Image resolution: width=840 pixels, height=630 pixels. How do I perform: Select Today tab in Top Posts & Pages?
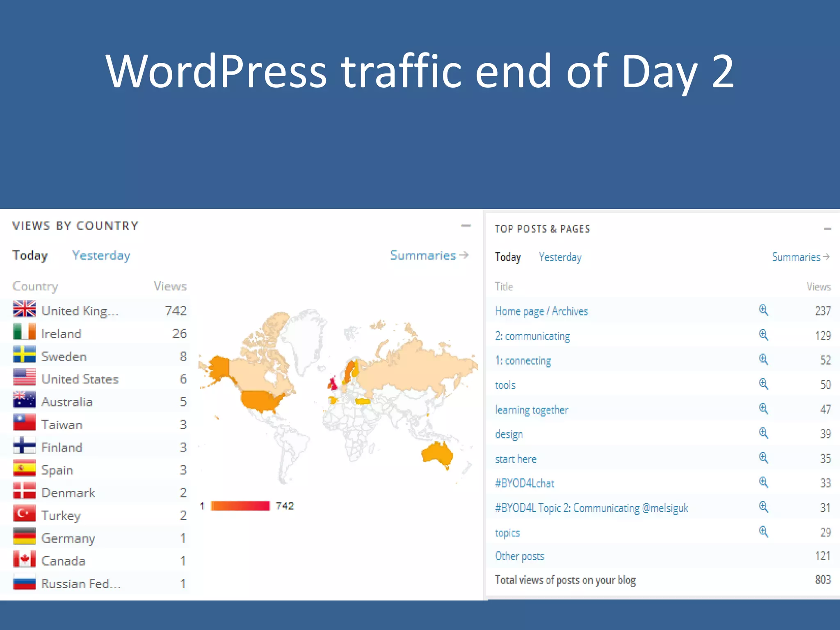click(x=508, y=257)
